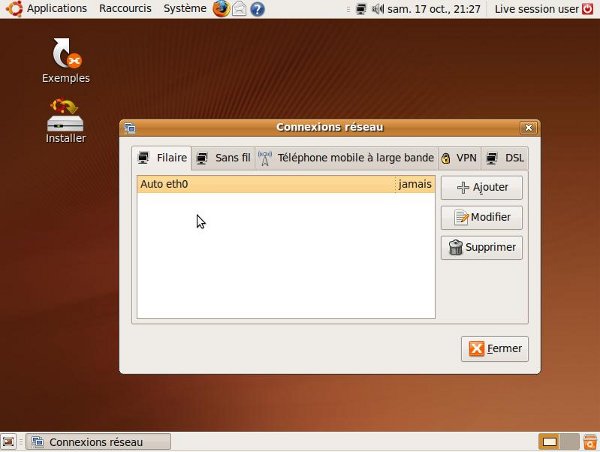Switch to the Sans fil tab
This screenshot has height=452, width=600.
click(223, 158)
